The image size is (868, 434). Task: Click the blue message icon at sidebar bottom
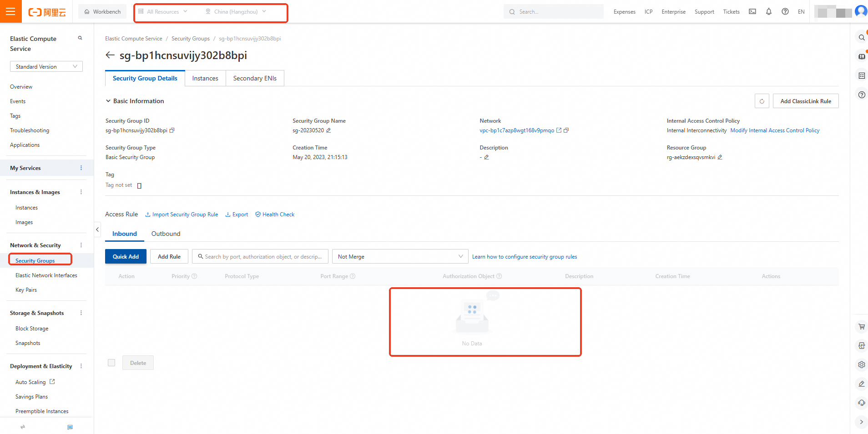(x=70, y=427)
